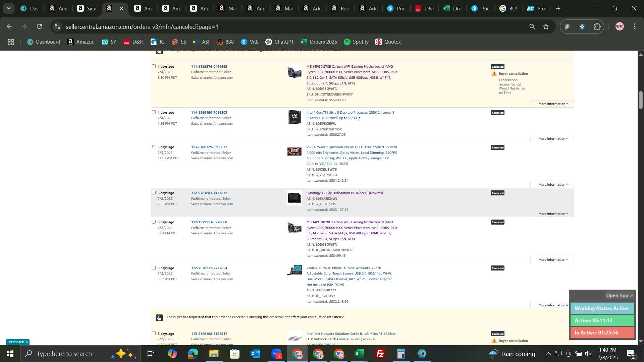Open the D&H bookmark
This screenshot has height=362, width=644.
click(133, 42)
